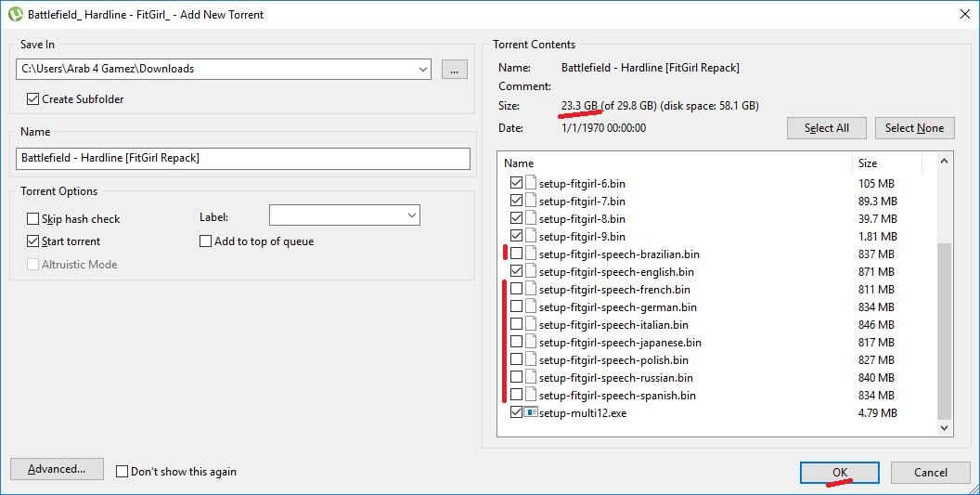Viewport: 980px width, 495px height.
Task: Click the 4.79 MB size value
Action: pyautogui.click(x=878, y=413)
